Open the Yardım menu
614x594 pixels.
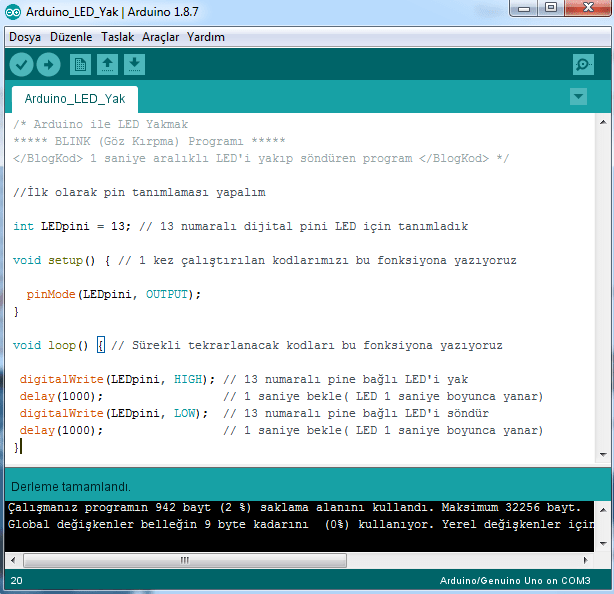[206, 37]
